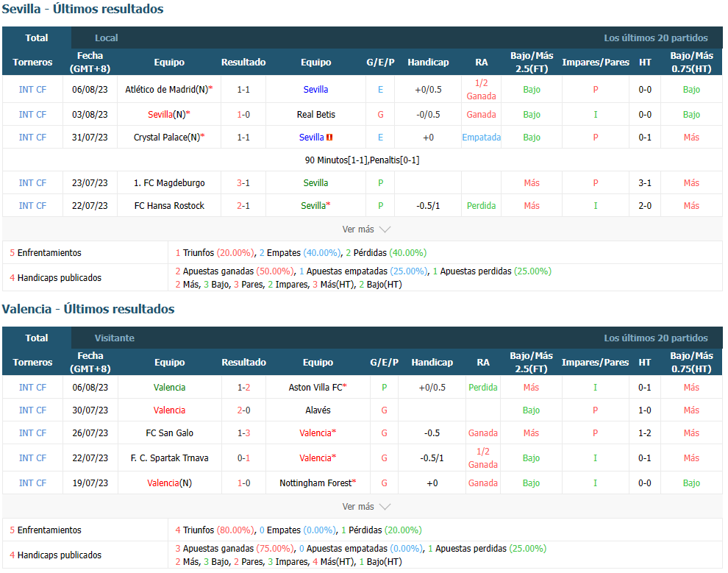This screenshot has height=573, width=728.
Task: Click the 3-1 result versus Magdeburgo
Action: pos(243,182)
